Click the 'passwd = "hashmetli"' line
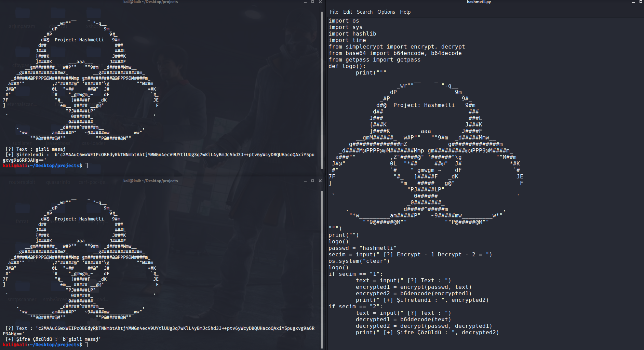 (362, 248)
